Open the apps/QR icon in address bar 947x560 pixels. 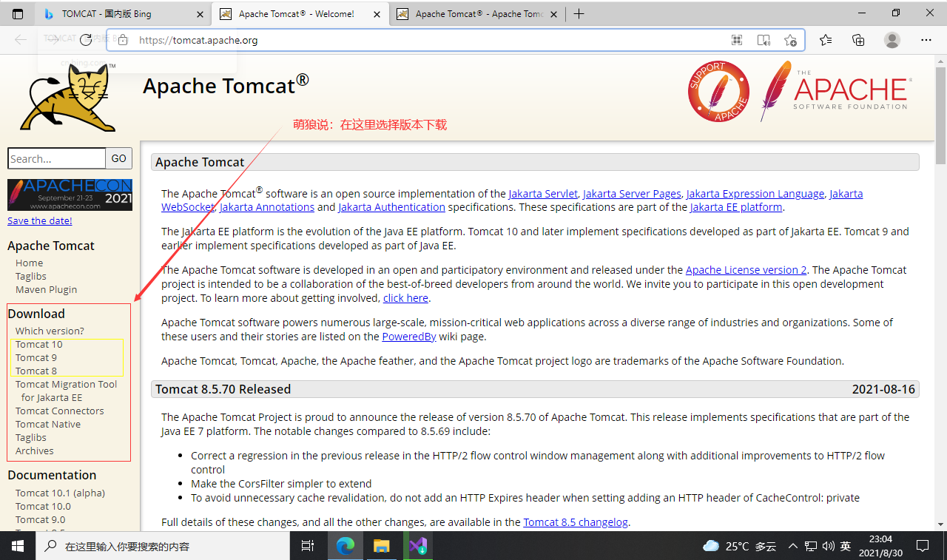click(737, 40)
